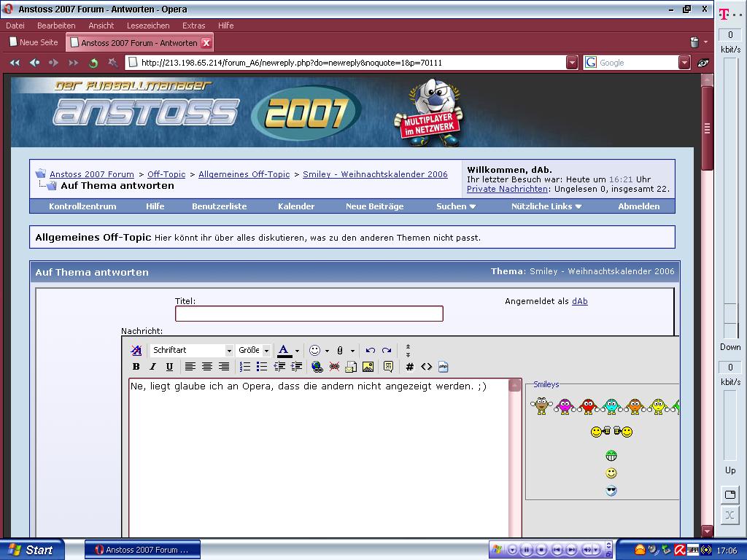Increase the text indent
The height and width of the screenshot is (560, 747).
(x=296, y=367)
